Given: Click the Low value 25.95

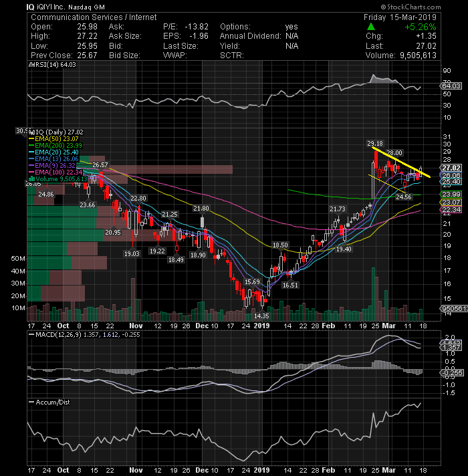Looking at the screenshot, I should tap(87, 46).
